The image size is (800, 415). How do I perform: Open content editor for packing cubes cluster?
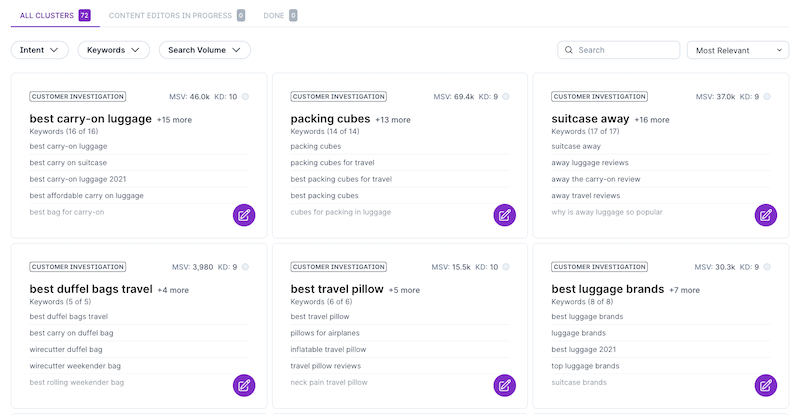coord(505,215)
